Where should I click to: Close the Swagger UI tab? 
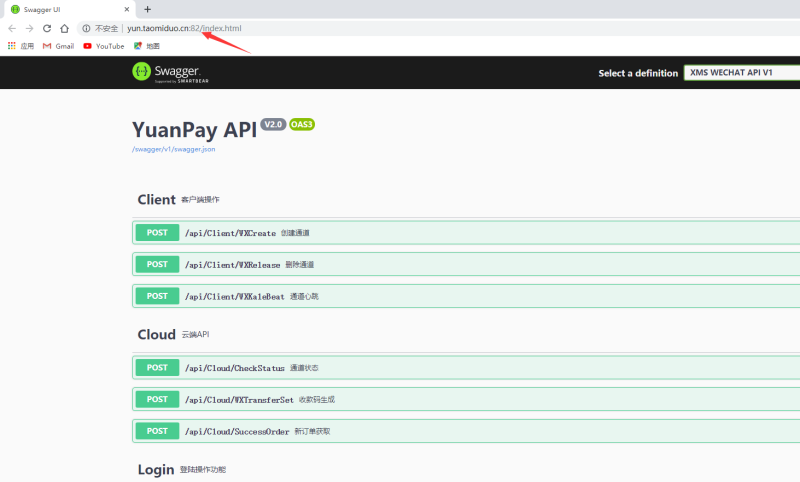tap(127, 9)
